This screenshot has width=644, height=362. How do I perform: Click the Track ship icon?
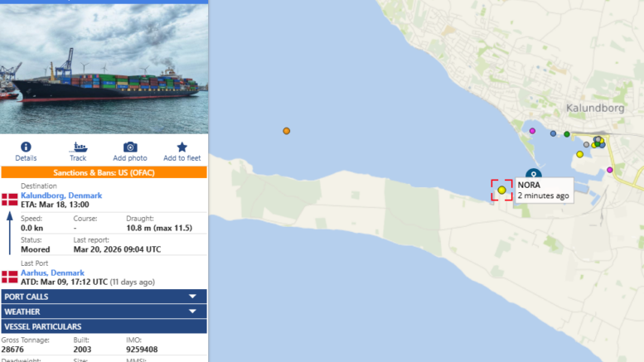[x=78, y=147]
